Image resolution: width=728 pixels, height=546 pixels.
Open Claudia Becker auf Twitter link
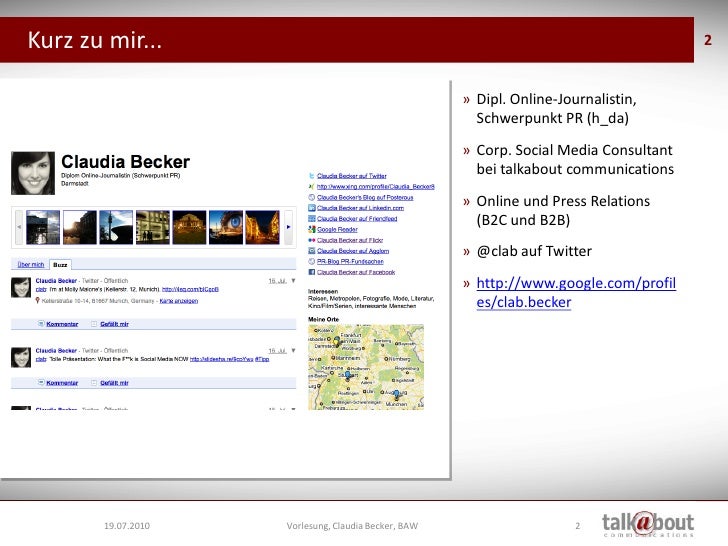(x=351, y=176)
